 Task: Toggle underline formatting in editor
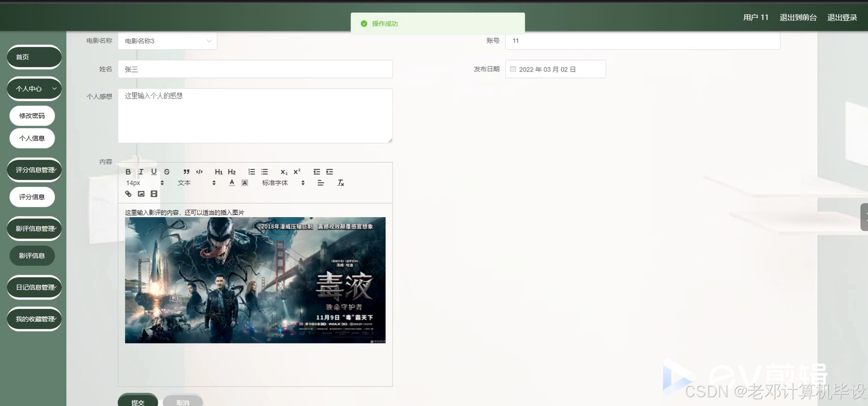(x=154, y=172)
